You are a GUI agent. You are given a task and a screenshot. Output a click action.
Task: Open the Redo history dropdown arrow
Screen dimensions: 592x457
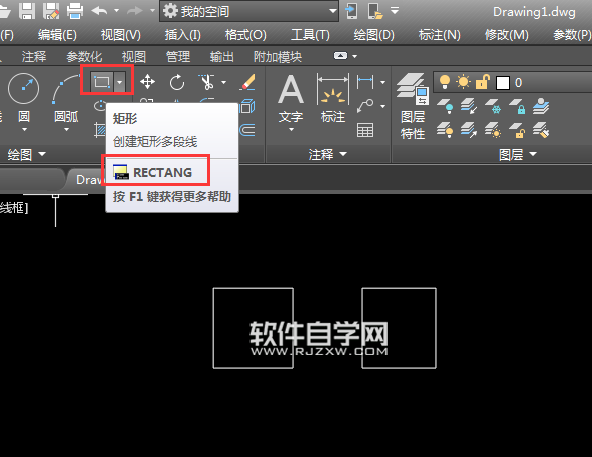tap(152, 11)
